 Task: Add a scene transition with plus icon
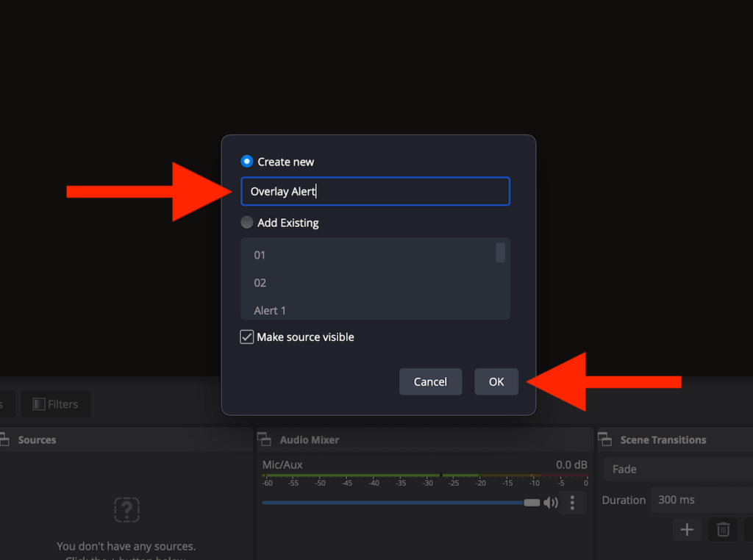(x=687, y=529)
